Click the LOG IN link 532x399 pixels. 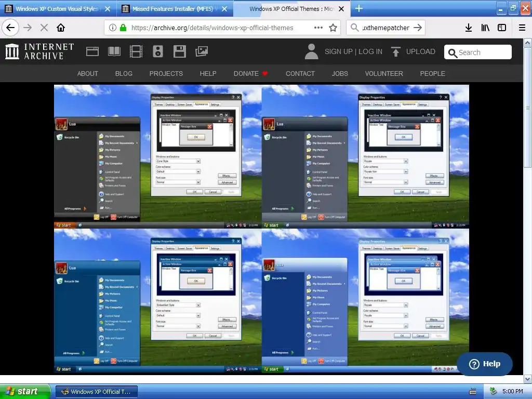370,51
